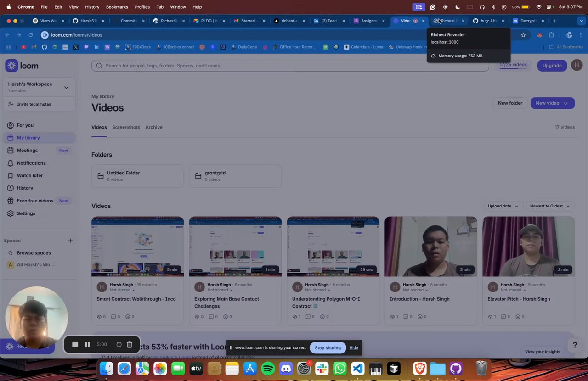Expand Not shared menu on Introduction video
Screen dimensions: 588x381
(416, 290)
